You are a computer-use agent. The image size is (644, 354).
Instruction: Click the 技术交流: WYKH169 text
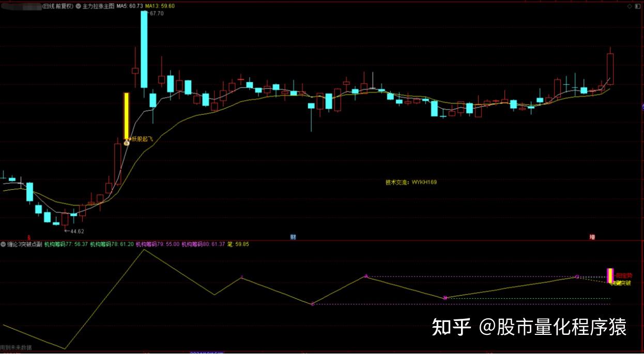411,182
